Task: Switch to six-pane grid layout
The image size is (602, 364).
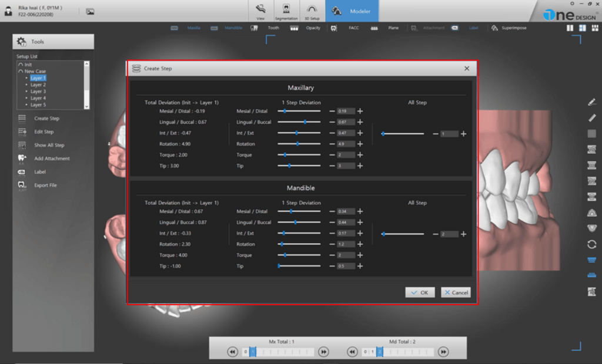Action: pos(595,28)
